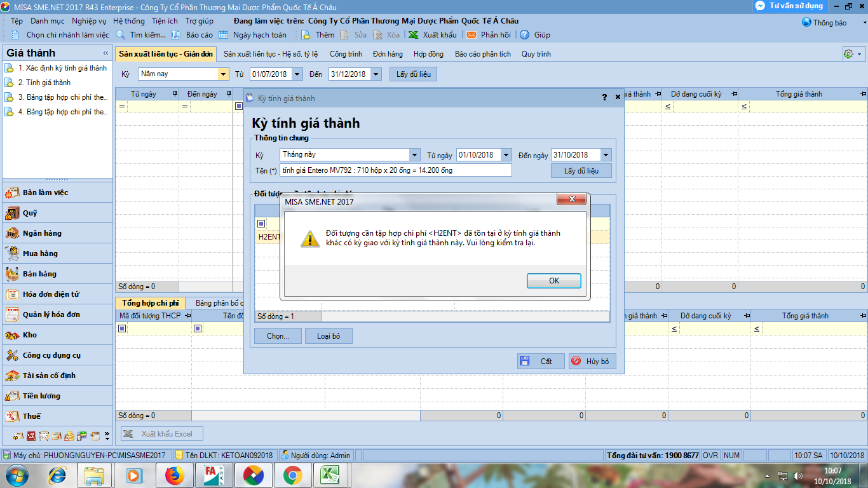
Task: Click the Tên (*) name input field
Action: coord(395,170)
